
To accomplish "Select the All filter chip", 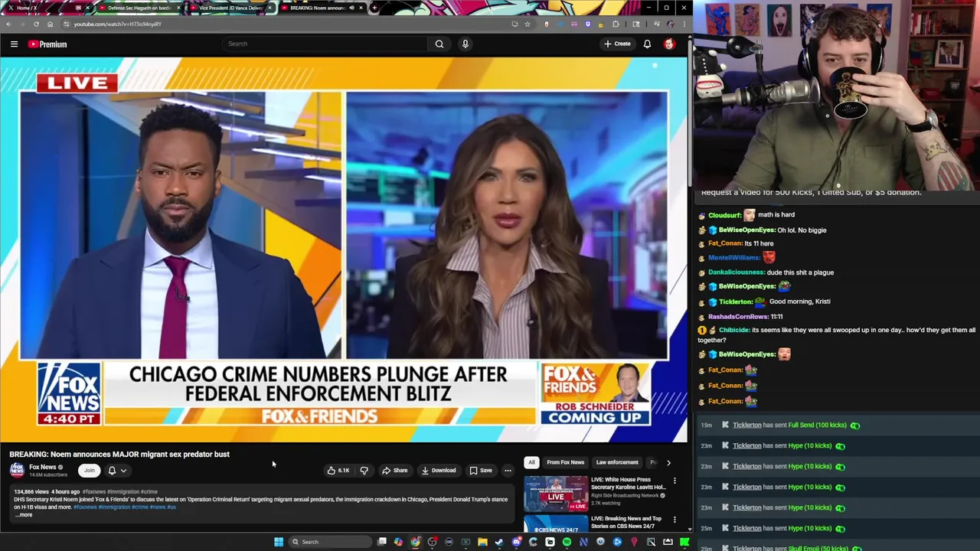I will click(531, 462).
